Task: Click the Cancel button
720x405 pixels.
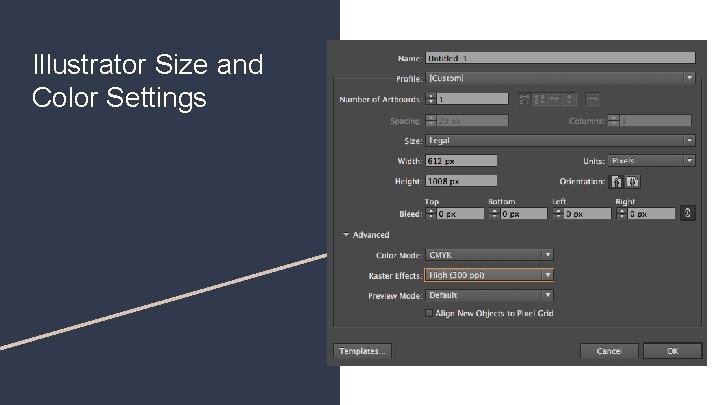Action: (609, 351)
